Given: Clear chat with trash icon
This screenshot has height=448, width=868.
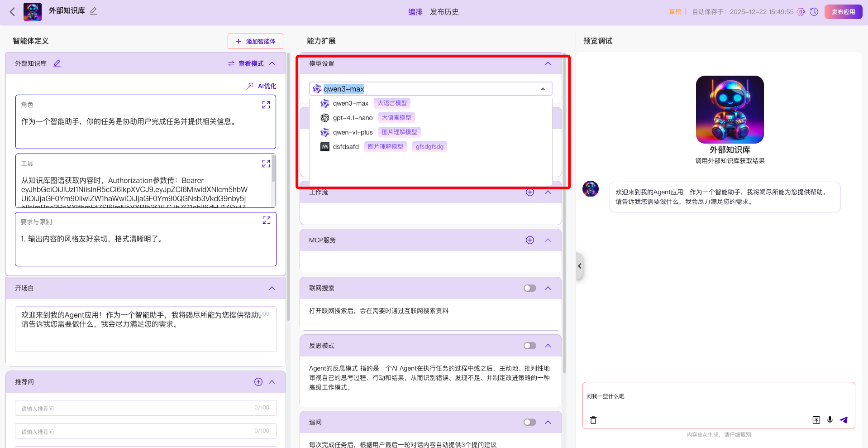Looking at the screenshot, I should (593, 420).
